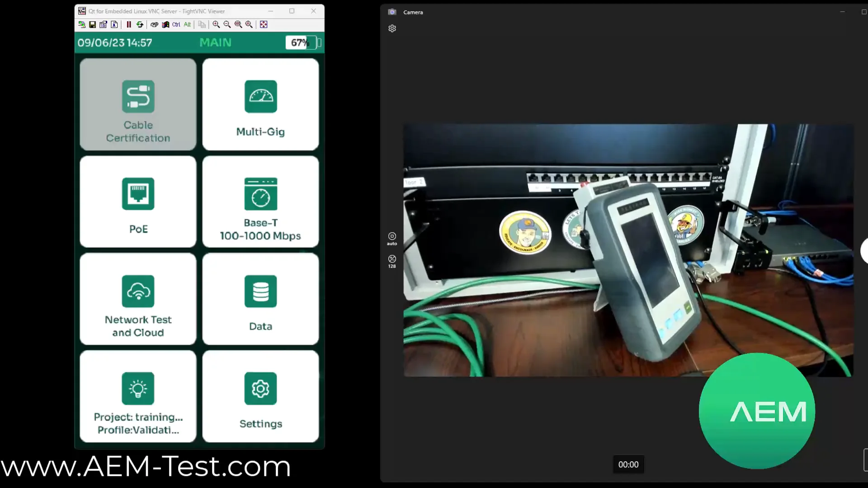Open the Cable Certification tile
The width and height of the screenshot is (868, 488).
click(x=138, y=104)
